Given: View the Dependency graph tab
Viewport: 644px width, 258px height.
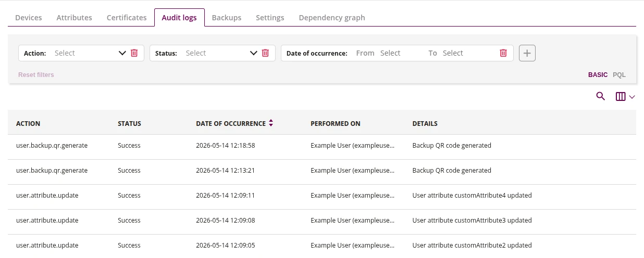Looking at the screenshot, I should (x=332, y=18).
